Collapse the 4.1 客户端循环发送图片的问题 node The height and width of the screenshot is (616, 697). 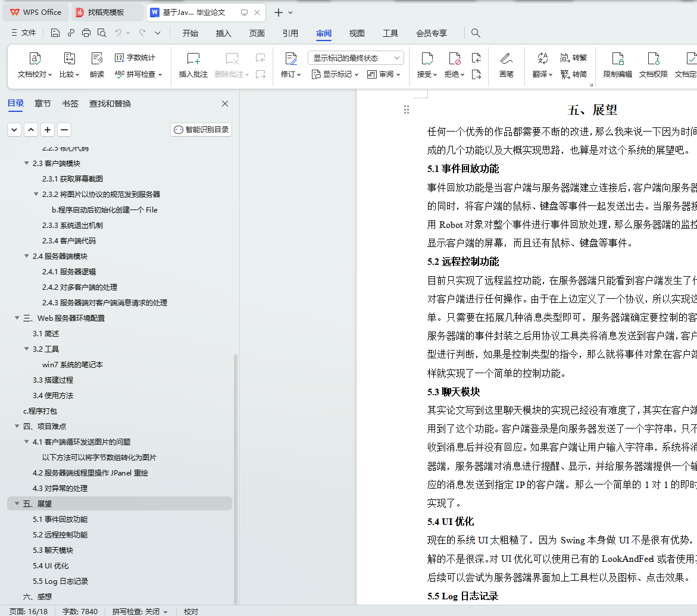click(x=27, y=442)
